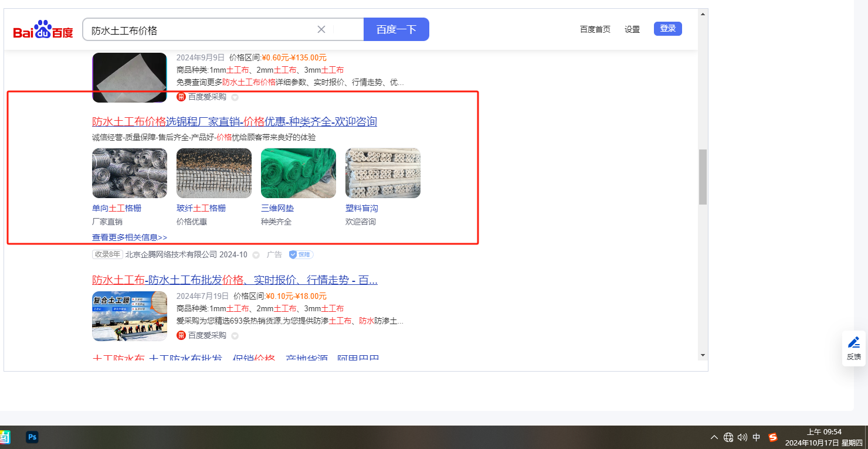The width and height of the screenshot is (868, 449).
Task: Open the 塑料盲沟 product image
Action: pyautogui.click(x=383, y=174)
